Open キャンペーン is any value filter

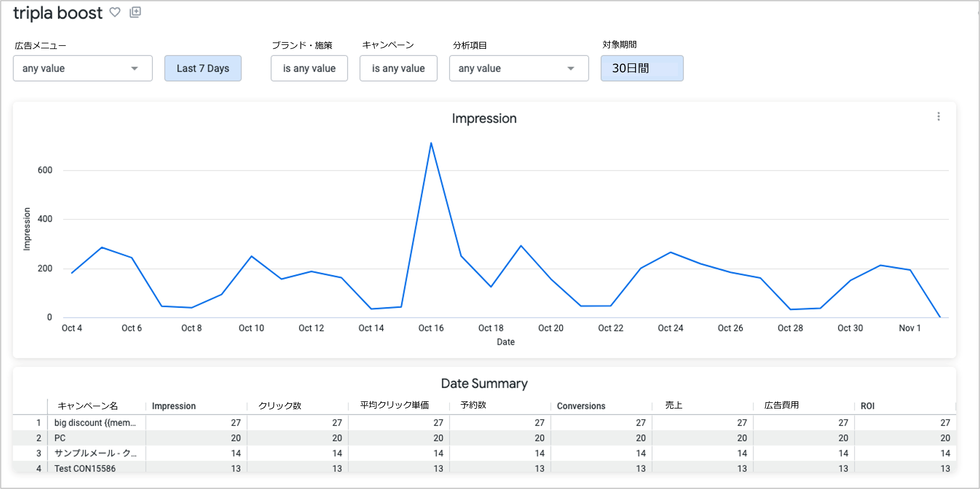(x=398, y=68)
